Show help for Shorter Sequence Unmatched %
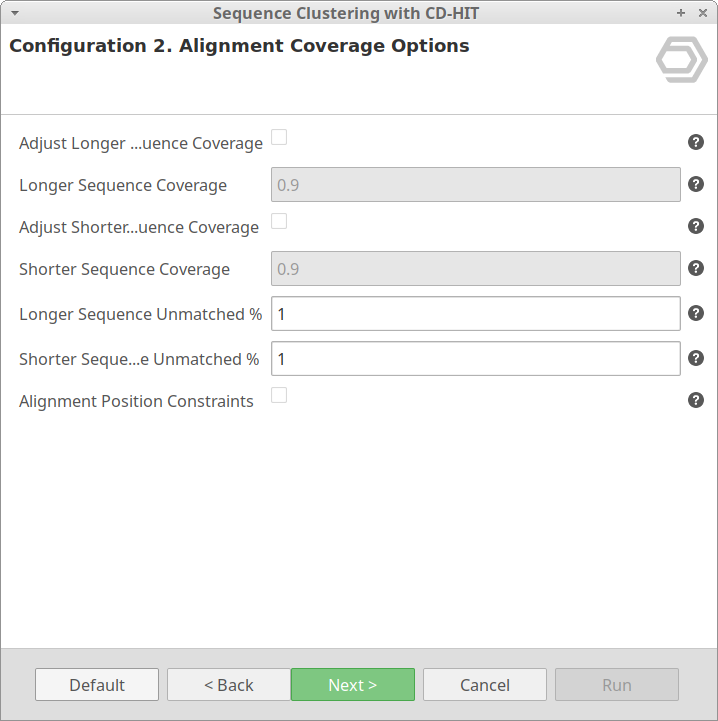This screenshot has height=721, width=718. tap(696, 358)
